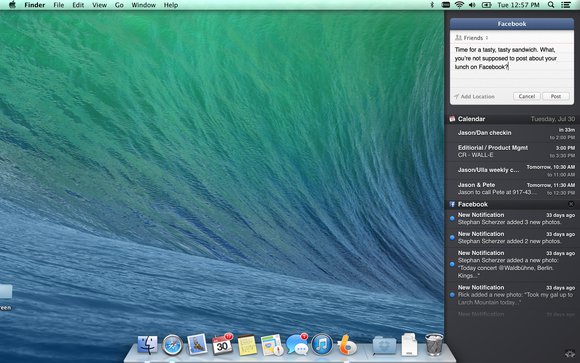Launch Maps from the Dock
The height and width of the screenshot is (363, 580).
pyautogui.click(x=272, y=345)
